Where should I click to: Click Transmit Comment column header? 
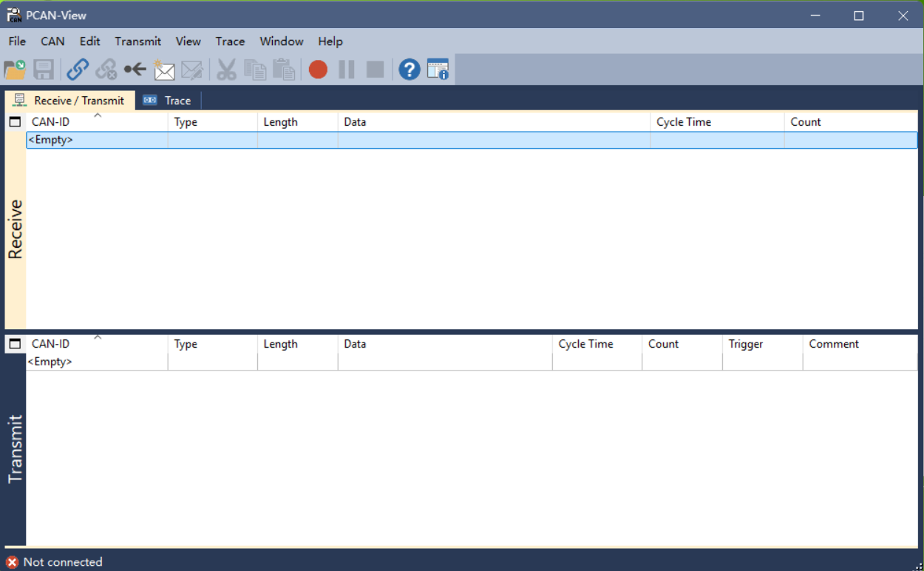tap(860, 344)
